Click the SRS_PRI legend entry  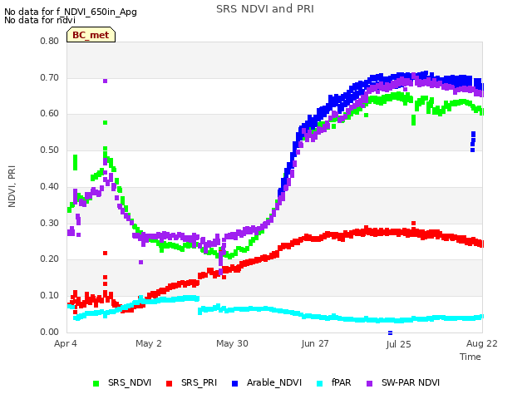click(191, 382)
